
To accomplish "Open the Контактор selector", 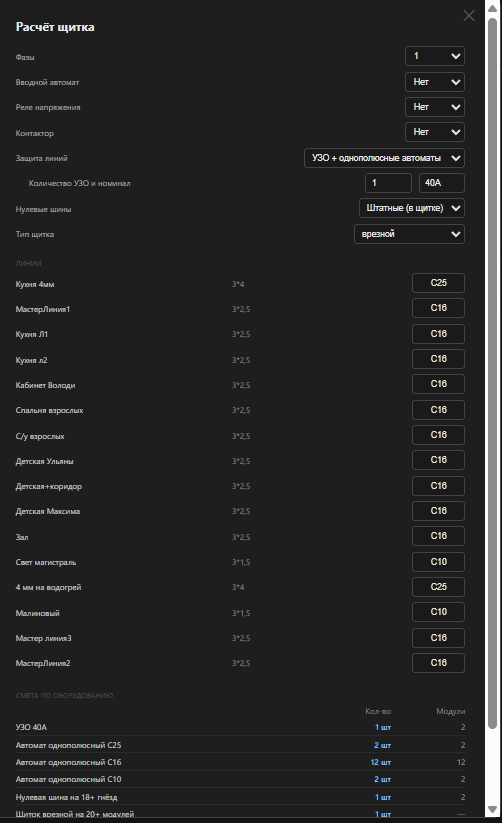I will tap(435, 132).
